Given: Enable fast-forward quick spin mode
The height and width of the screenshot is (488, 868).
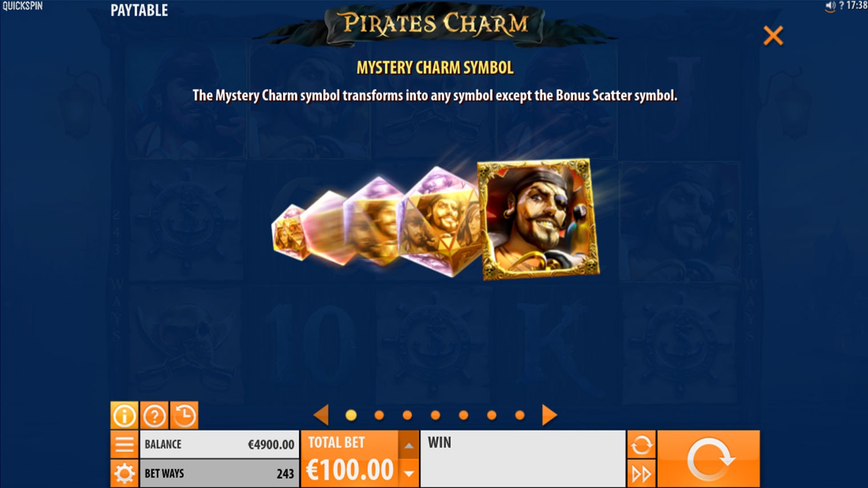Looking at the screenshot, I should pos(641,473).
